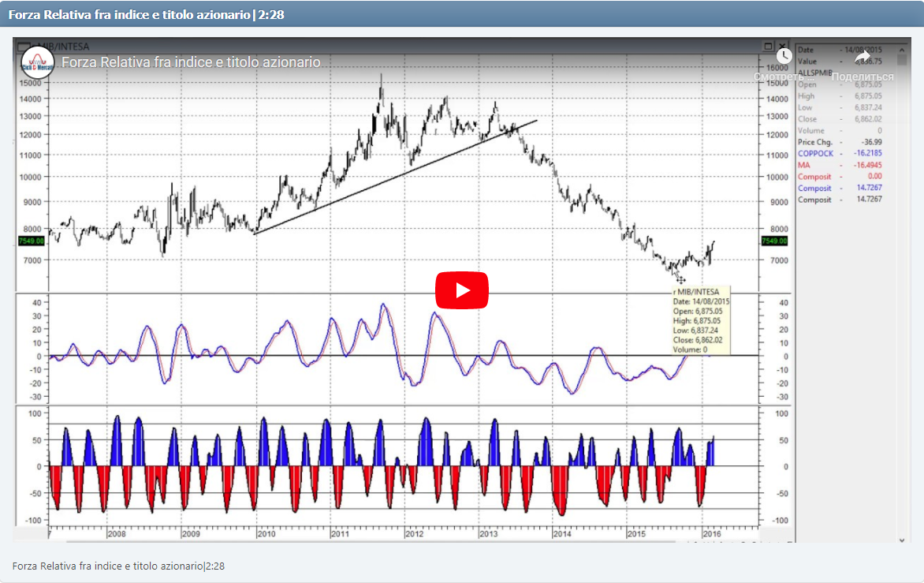Image resolution: width=924 pixels, height=583 pixels.
Task: Maximize the MIB/INTESA chart window
Action: click(x=768, y=47)
